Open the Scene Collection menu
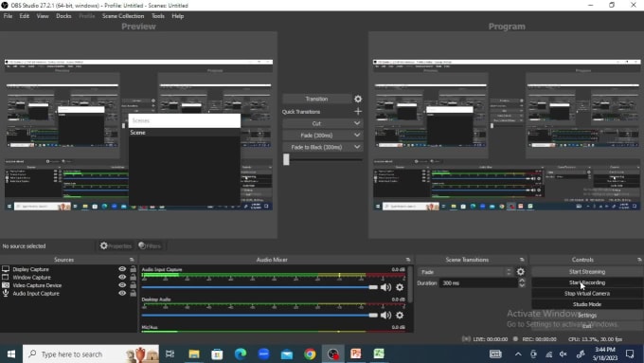This screenshot has height=363, width=644. point(123,16)
